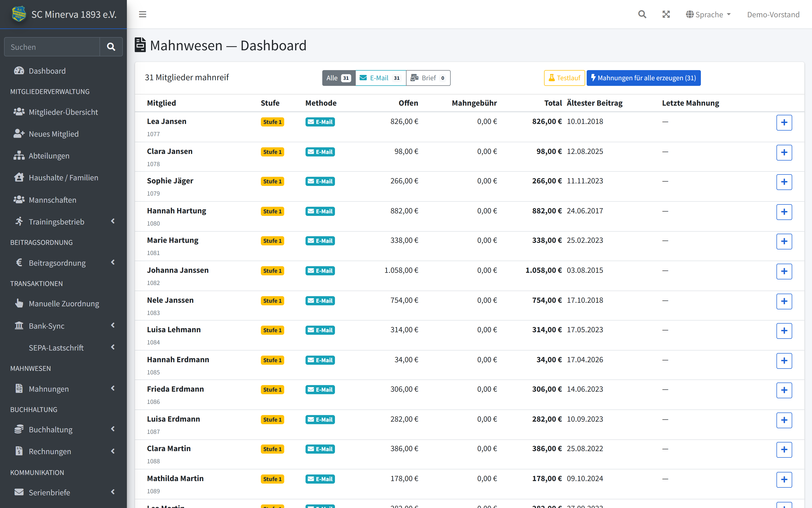Open Mitglieder-Übersicht in the sidebar

tap(63, 112)
